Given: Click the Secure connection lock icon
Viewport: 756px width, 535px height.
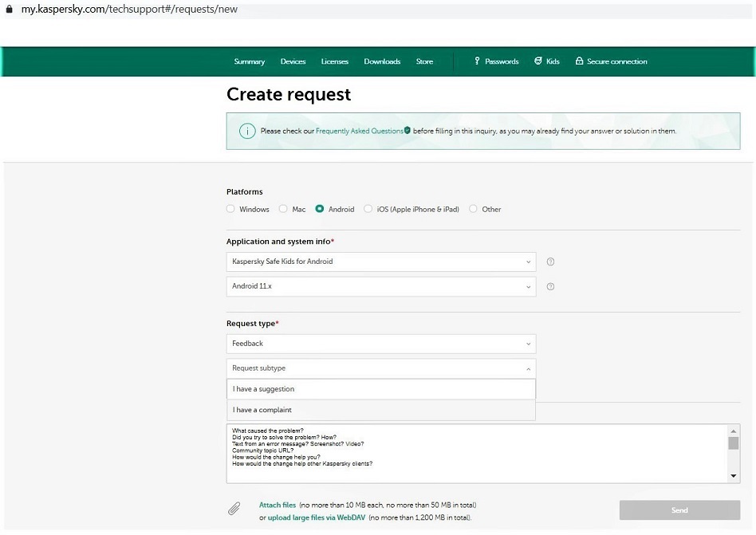Looking at the screenshot, I should [x=580, y=61].
